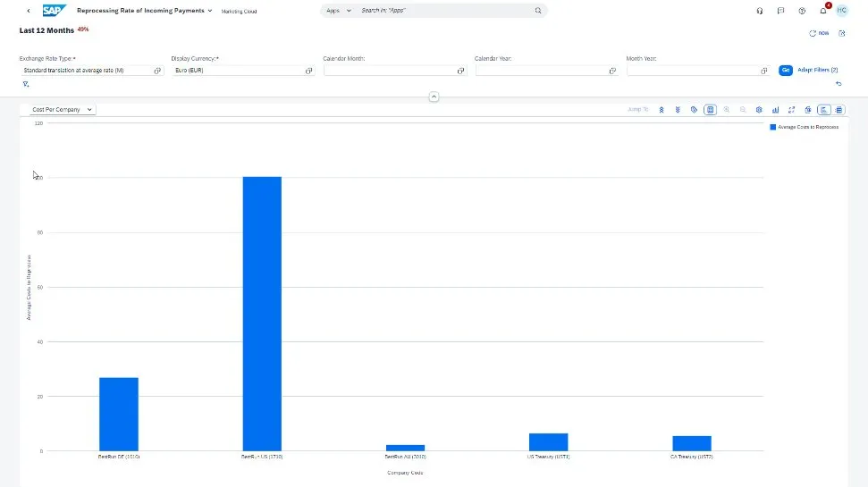
Task: Click the chart type bar icon
Action: click(x=775, y=110)
